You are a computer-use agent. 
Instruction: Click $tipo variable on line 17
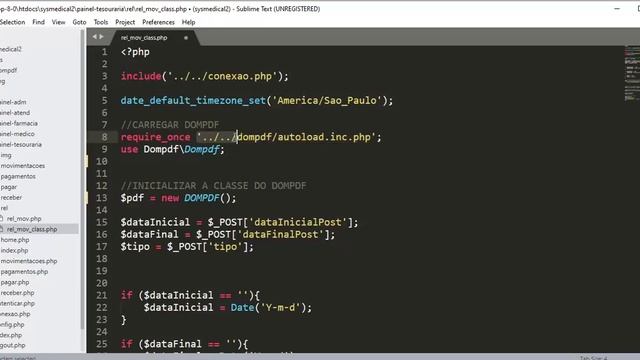point(135,247)
